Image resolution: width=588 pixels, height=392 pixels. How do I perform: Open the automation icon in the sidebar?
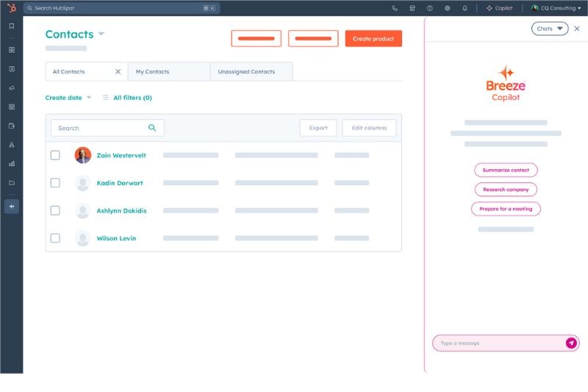(x=12, y=145)
